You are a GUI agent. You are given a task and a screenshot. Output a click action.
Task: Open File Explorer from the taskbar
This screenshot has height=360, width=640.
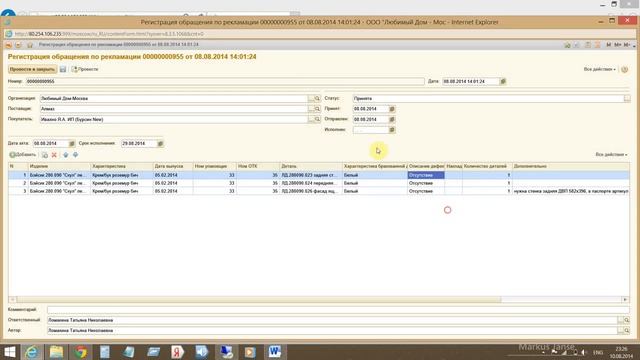[x=56, y=352]
